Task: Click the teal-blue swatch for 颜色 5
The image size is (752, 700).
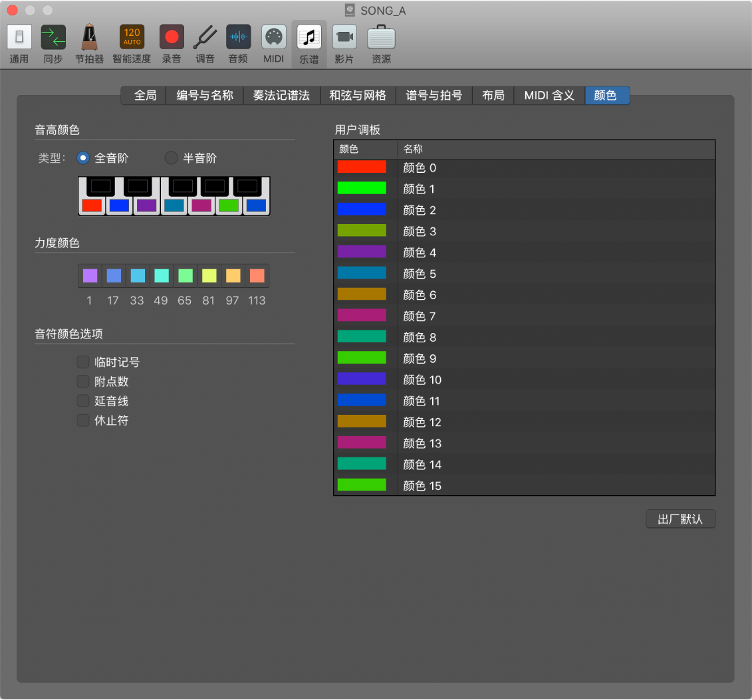Action: pyautogui.click(x=362, y=273)
